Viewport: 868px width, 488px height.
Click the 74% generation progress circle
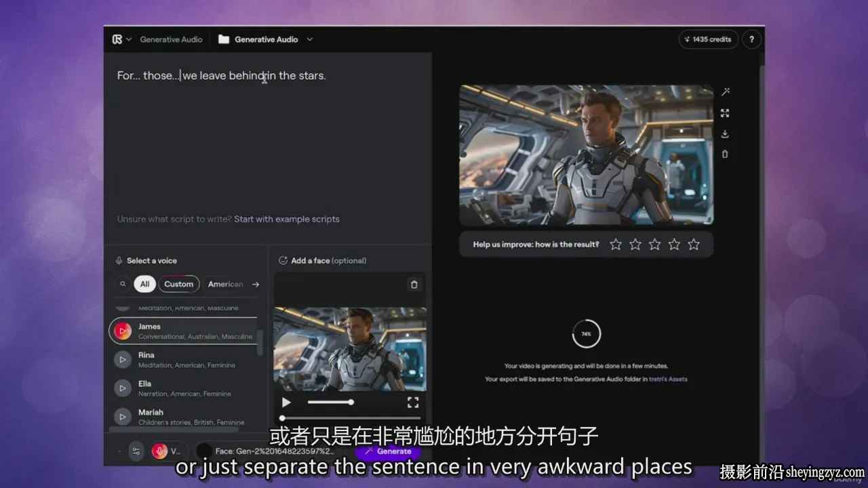click(587, 334)
